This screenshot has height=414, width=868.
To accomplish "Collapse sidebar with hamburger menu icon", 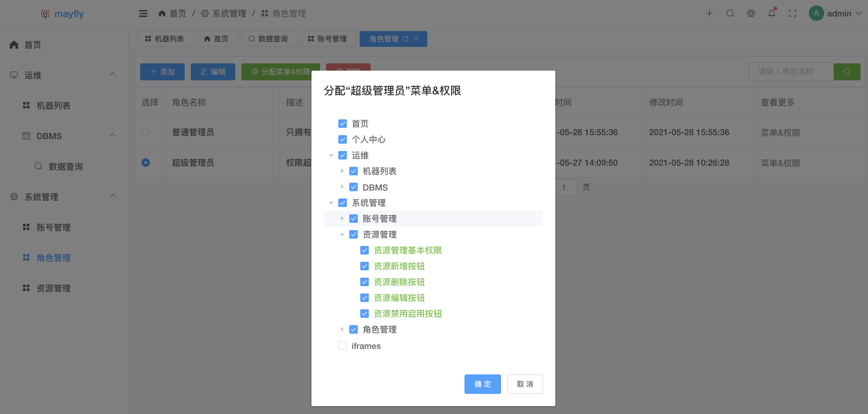I will [143, 13].
